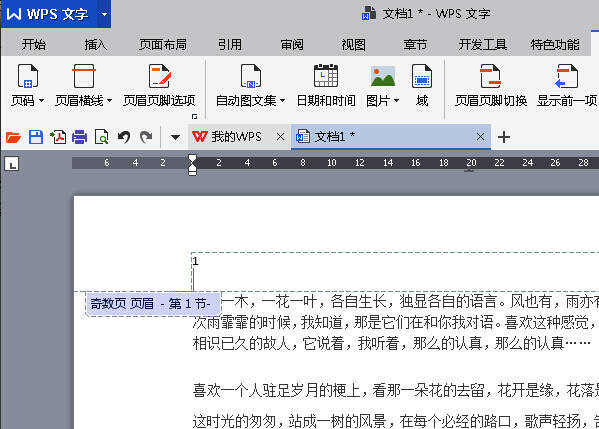Viewport: 599px width, 429px height.
Task: Open the 开发工具 ribbon tab
Action: (x=483, y=45)
